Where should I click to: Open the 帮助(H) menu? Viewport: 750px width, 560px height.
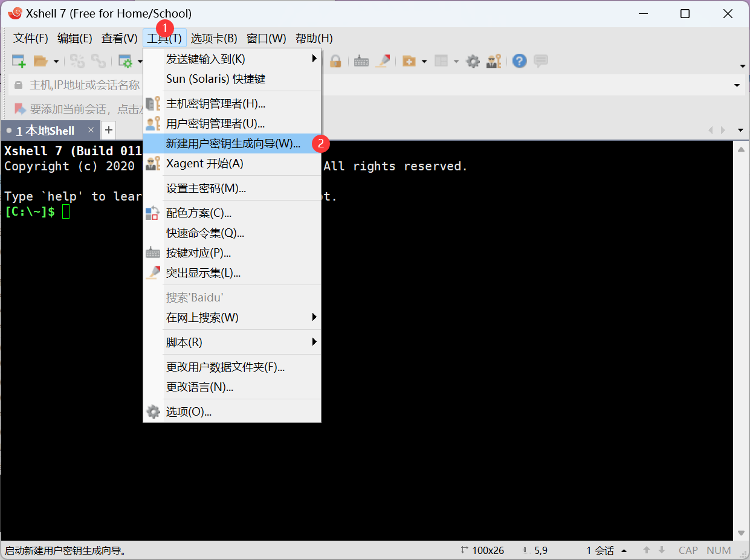tap(314, 39)
